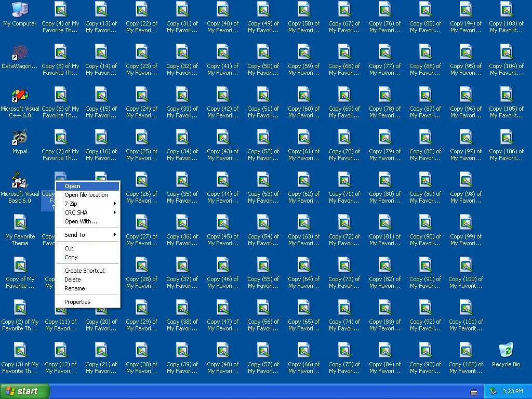Select the Recycle Bin icon
The width and height of the screenshot is (532, 399).
(506, 351)
